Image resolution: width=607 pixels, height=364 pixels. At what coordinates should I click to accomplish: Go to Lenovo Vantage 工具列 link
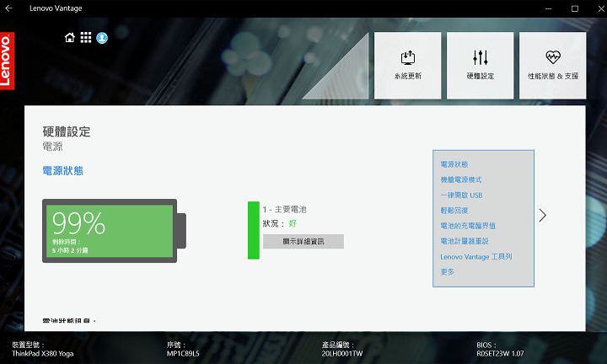476,256
